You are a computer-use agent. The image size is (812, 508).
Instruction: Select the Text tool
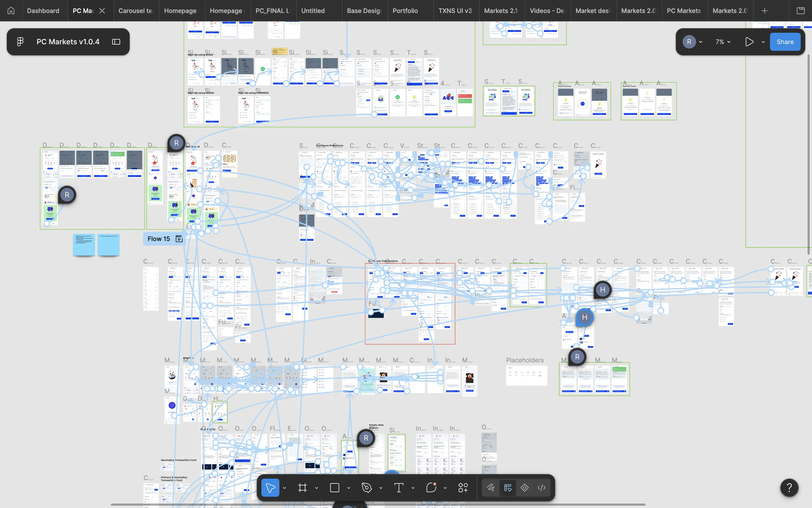(x=399, y=487)
